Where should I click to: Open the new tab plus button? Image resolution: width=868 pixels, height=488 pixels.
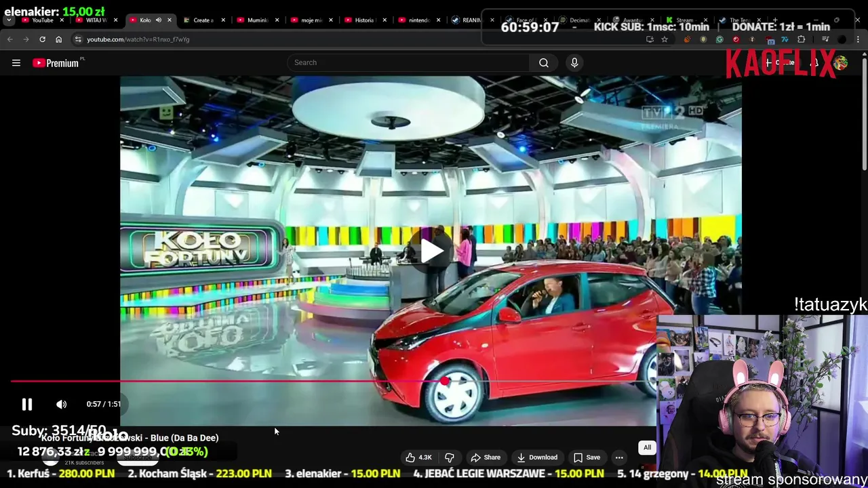tap(774, 20)
